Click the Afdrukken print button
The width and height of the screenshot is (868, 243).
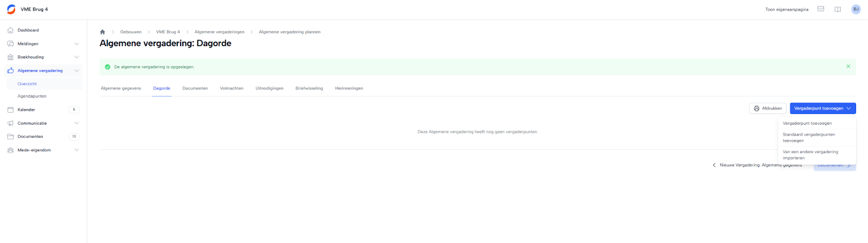point(768,108)
